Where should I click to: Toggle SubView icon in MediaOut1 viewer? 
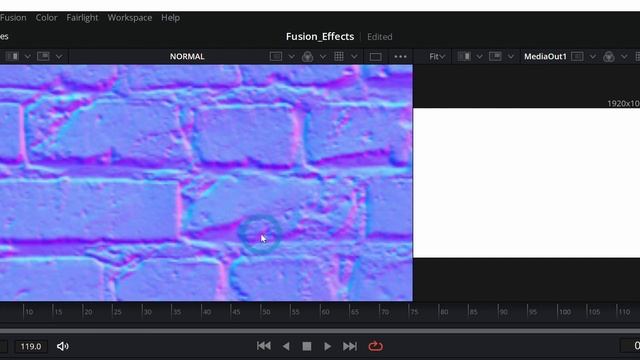495,56
